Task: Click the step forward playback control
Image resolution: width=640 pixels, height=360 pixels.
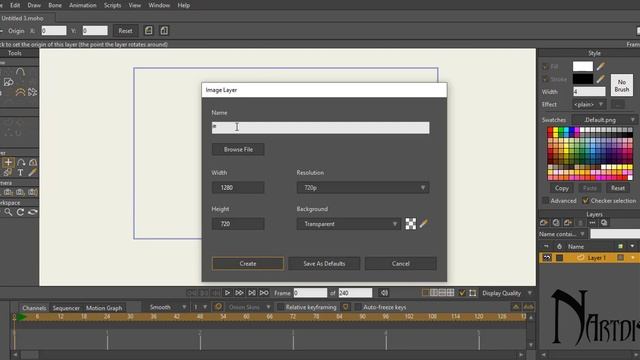Action: (x=239, y=293)
